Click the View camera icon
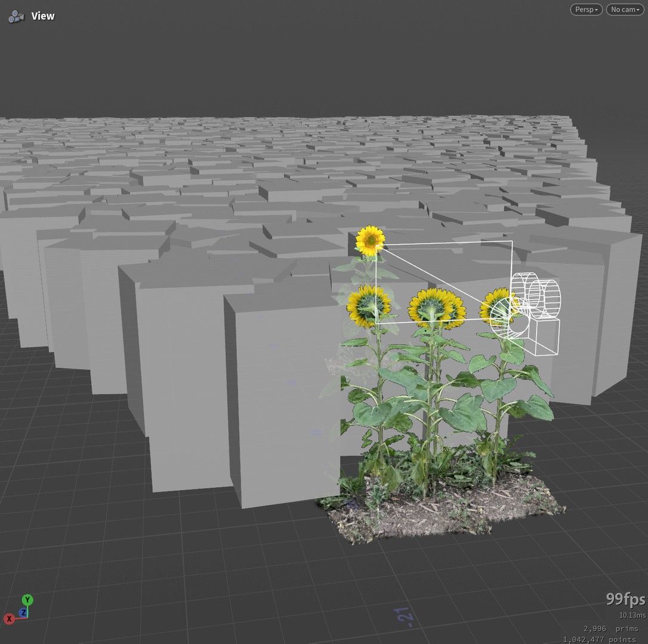This screenshot has height=644, width=648. coord(16,17)
